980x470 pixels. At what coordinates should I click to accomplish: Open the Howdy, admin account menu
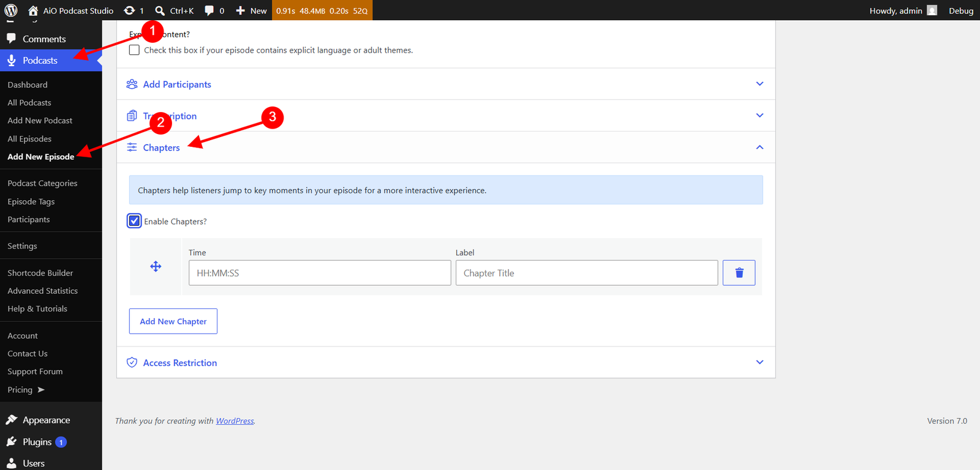903,10
